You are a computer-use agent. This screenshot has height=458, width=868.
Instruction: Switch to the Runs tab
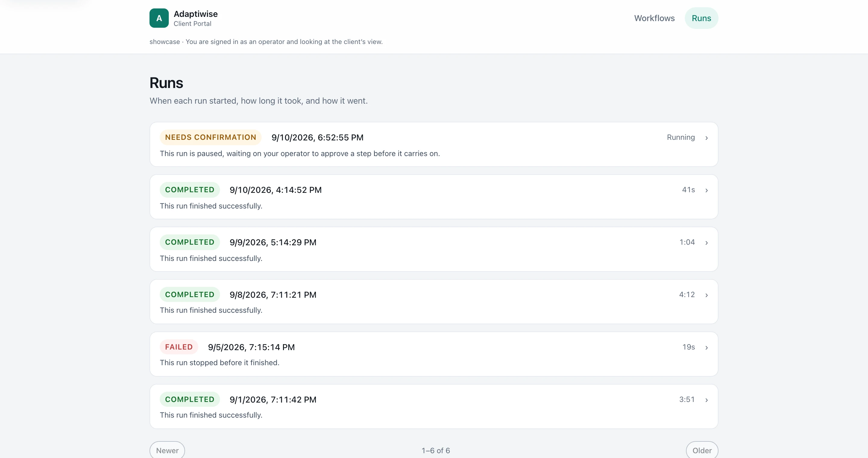[701, 18]
